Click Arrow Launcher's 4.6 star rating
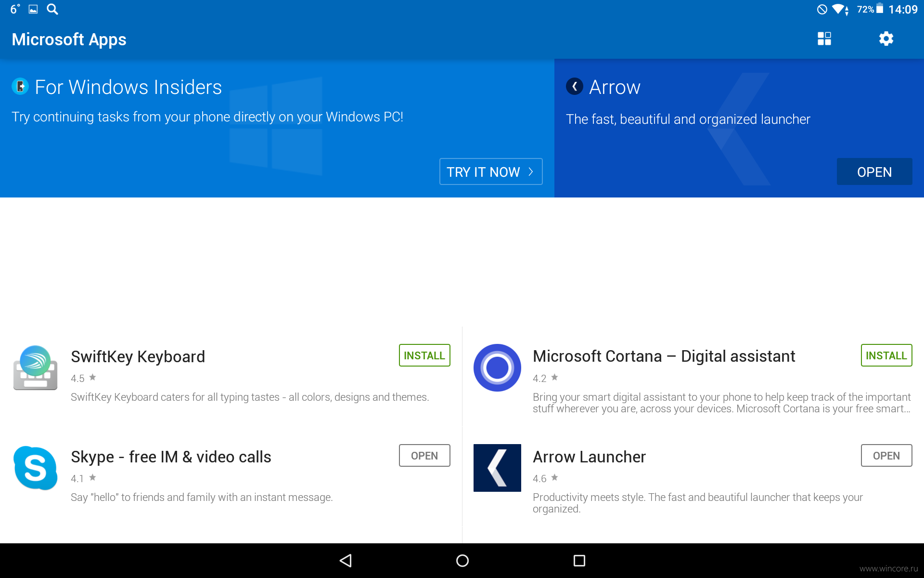 [x=545, y=478]
